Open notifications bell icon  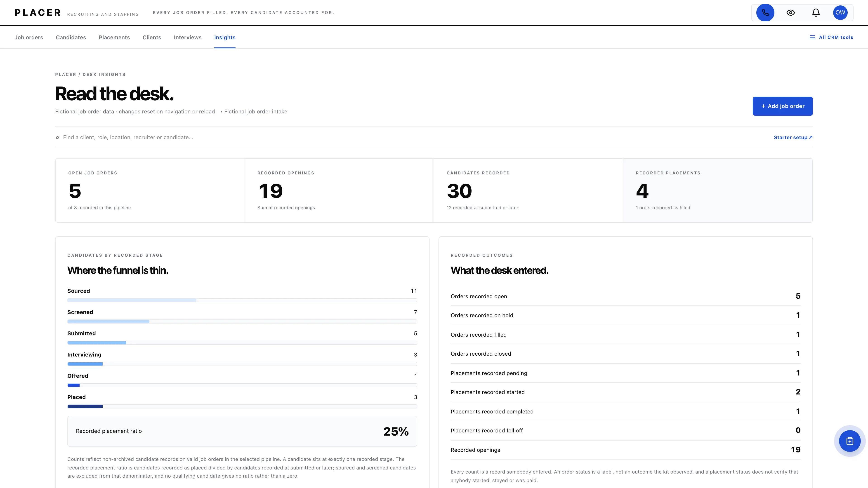[x=816, y=13]
